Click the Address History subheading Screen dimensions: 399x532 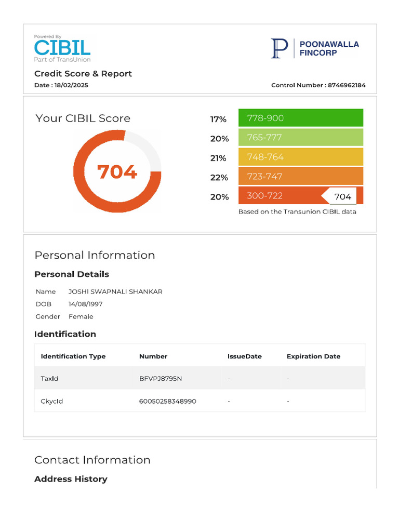click(x=71, y=479)
